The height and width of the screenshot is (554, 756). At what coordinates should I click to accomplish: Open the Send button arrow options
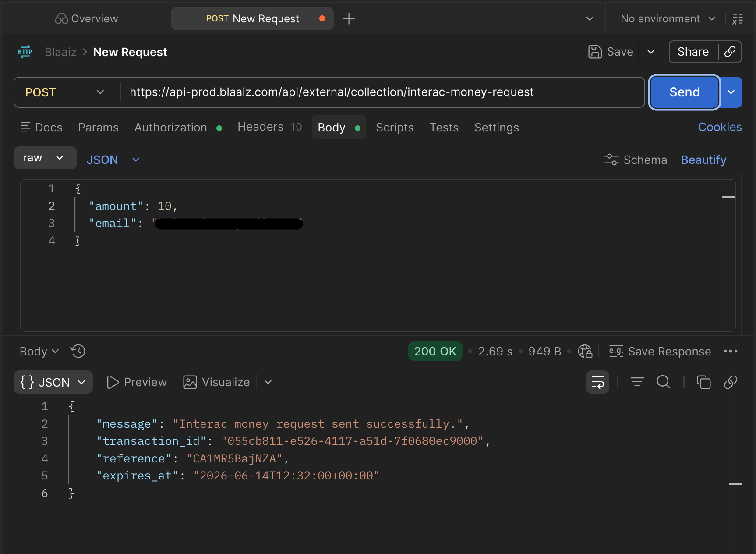pos(731,92)
